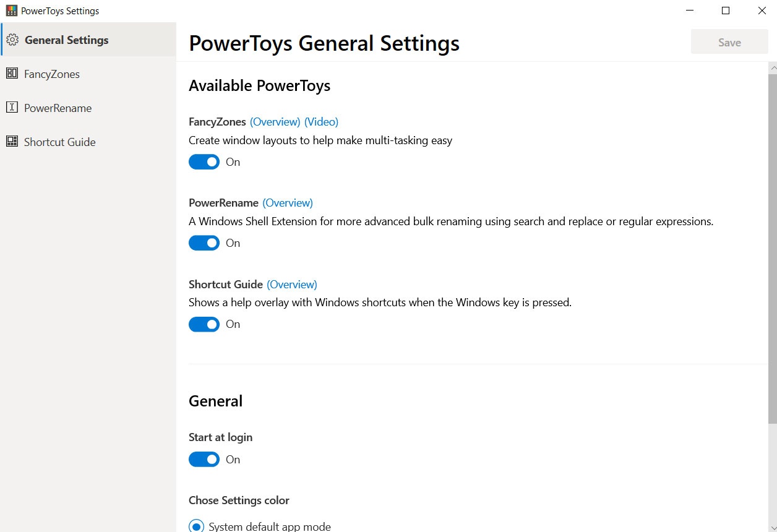Click the General Settings gear icon
Viewport: 777px width, 532px height.
pyautogui.click(x=12, y=40)
